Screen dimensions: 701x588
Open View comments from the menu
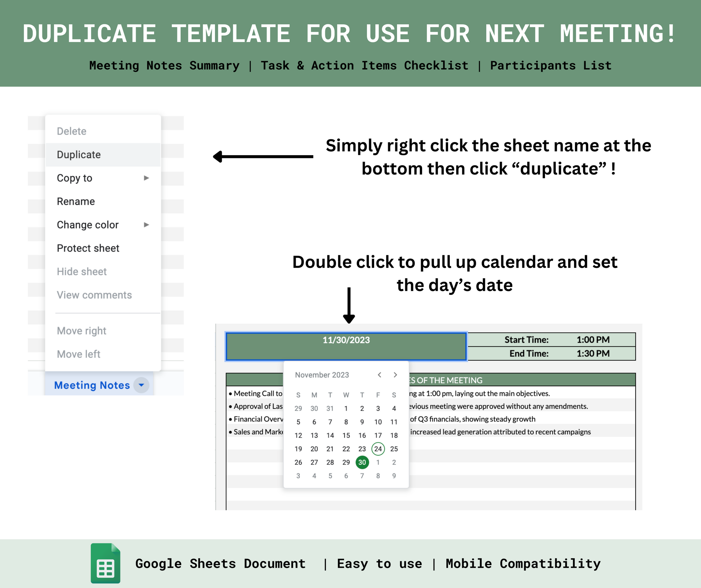pos(95,295)
